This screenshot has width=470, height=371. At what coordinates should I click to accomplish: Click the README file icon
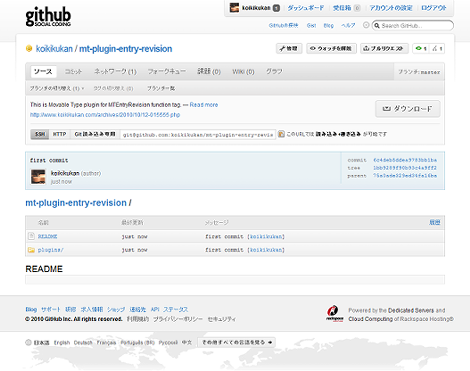pos(31,236)
